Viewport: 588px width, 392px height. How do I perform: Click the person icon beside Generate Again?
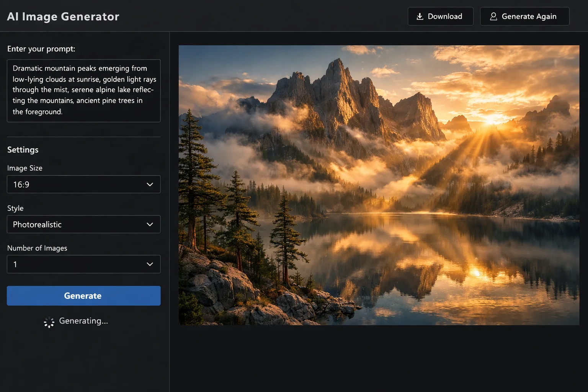pyautogui.click(x=493, y=16)
